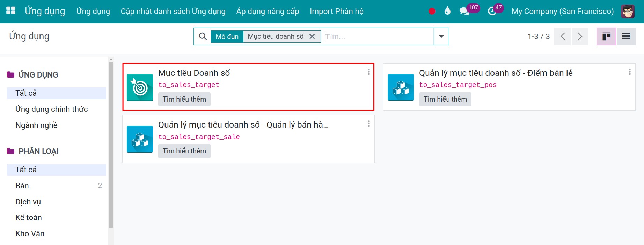The image size is (644, 245).
Task: Click the to_sales_target_sale technical name
Action: tap(199, 137)
